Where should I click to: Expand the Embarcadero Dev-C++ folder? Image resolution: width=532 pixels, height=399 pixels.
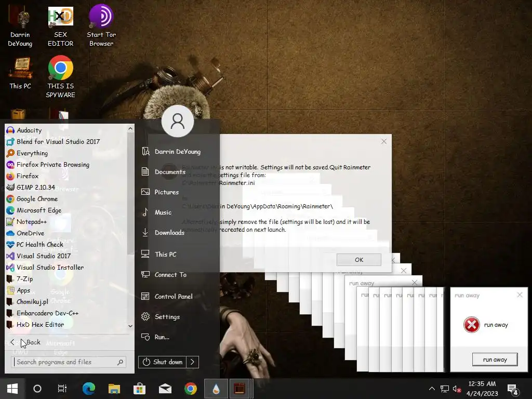click(66, 313)
